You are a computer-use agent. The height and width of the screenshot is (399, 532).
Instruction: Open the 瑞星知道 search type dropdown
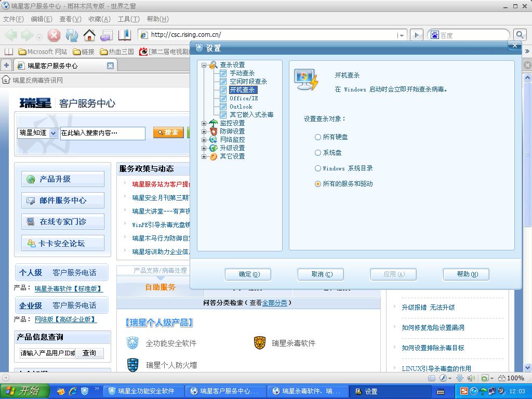(54, 133)
